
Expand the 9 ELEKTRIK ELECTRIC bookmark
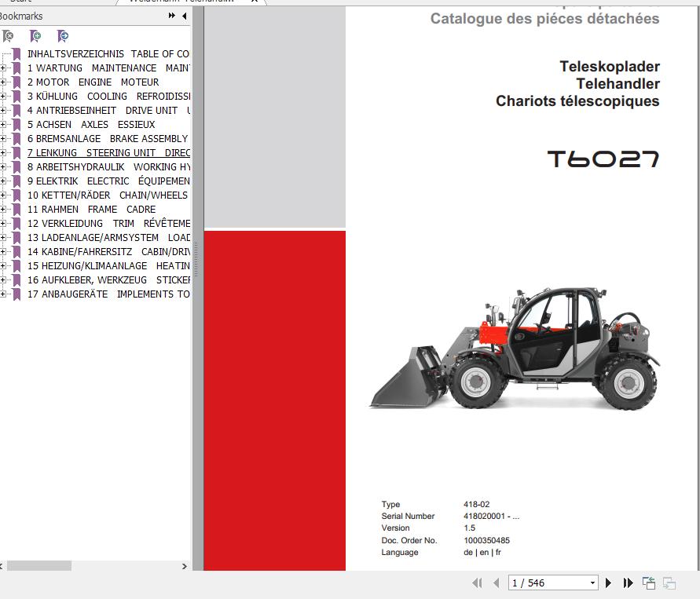2,181
